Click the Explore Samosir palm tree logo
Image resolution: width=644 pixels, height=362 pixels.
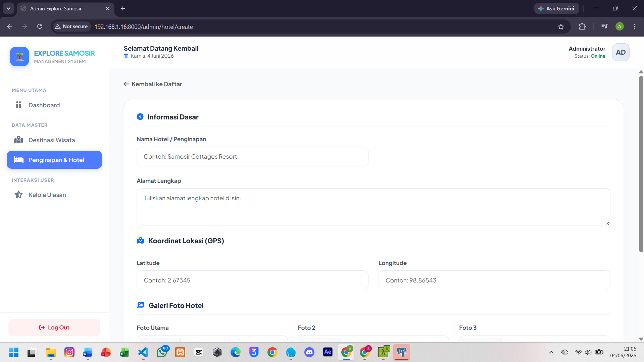click(x=19, y=56)
